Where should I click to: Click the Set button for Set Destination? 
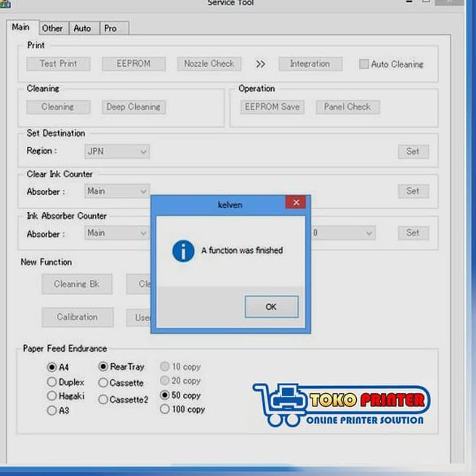click(x=413, y=152)
